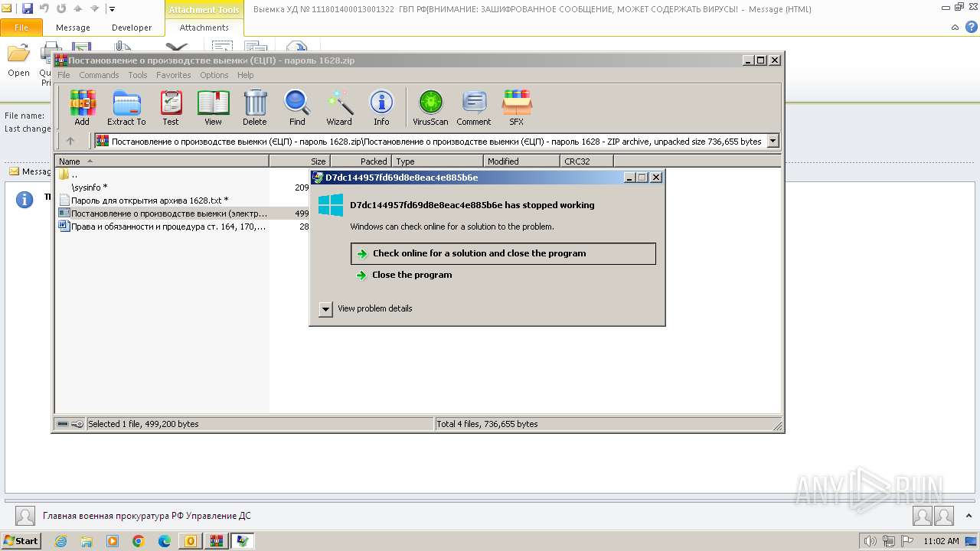The height and width of the screenshot is (551, 980).
Task: Click the drive/key icon in WinRAR status bar
Action: click(x=70, y=423)
